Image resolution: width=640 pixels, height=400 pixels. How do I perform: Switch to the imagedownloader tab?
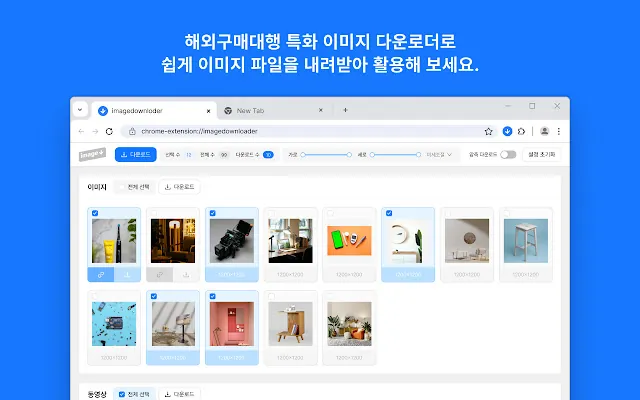154,111
